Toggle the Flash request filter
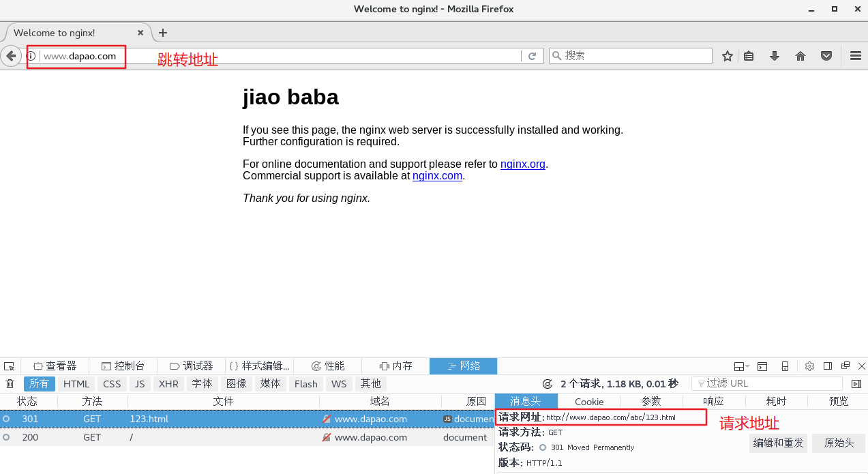Viewport: 868px width, 474px height. coord(306,384)
